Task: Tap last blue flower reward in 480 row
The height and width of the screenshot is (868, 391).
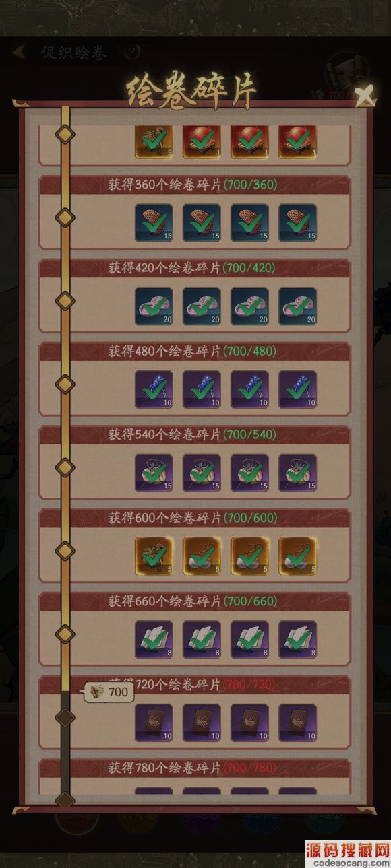Action: pos(298,389)
